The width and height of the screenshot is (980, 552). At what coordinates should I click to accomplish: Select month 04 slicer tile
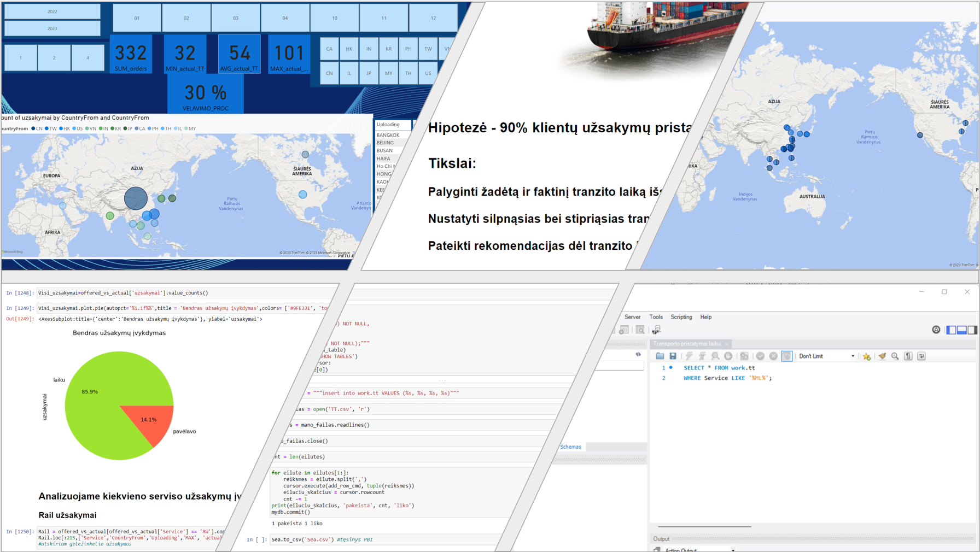(285, 18)
